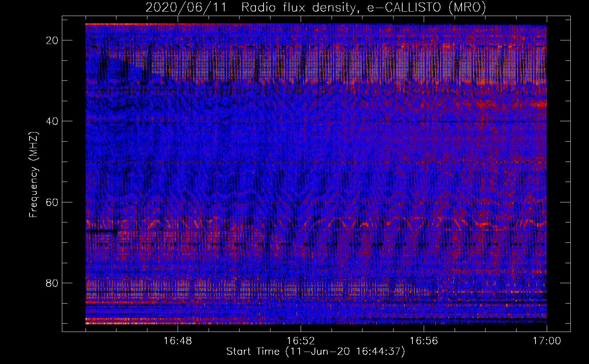Image resolution: width=589 pixels, height=364 pixels.
Task: Click the 17:00 time tick label
Action: tap(547, 341)
